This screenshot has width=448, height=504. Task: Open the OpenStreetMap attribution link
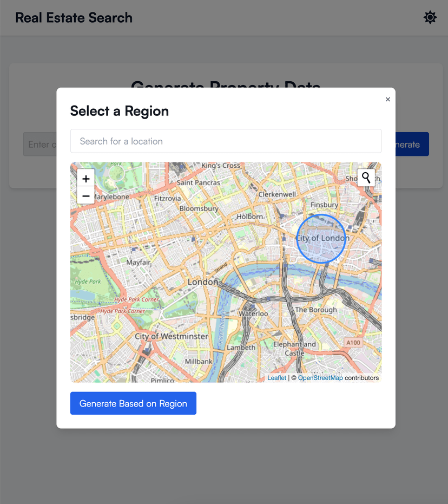pos(320,378)
